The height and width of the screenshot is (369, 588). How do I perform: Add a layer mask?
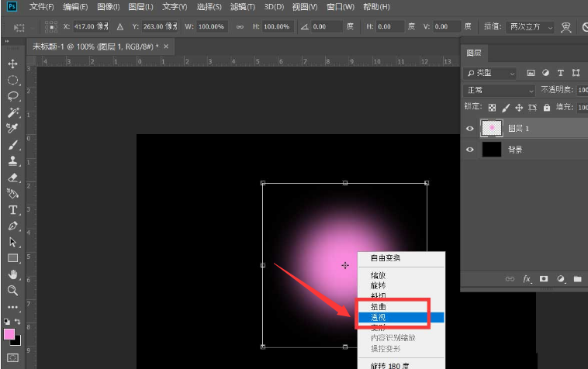click(x=544, y=279)
